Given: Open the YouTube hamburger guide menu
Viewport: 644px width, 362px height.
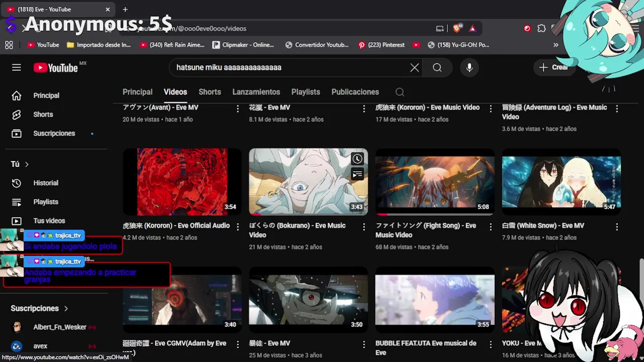Looking at the screenshot, I should (x=17, y=67).
